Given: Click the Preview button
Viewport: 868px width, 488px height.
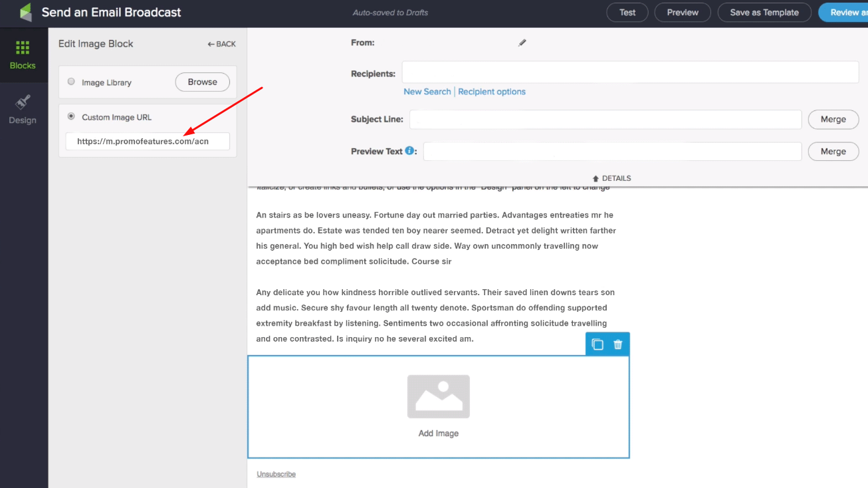Looking at the screenshot, I should (683, 12).
